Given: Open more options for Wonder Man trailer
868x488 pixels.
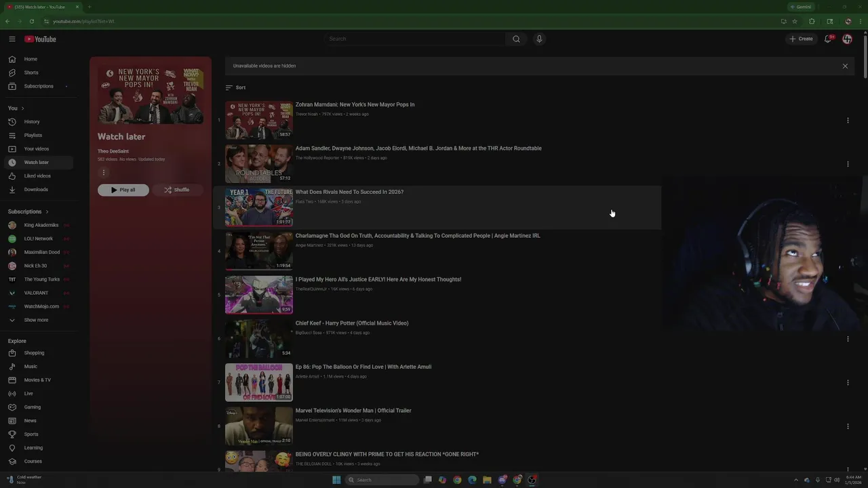Looking at the screenshot, I should pos(848,426).
